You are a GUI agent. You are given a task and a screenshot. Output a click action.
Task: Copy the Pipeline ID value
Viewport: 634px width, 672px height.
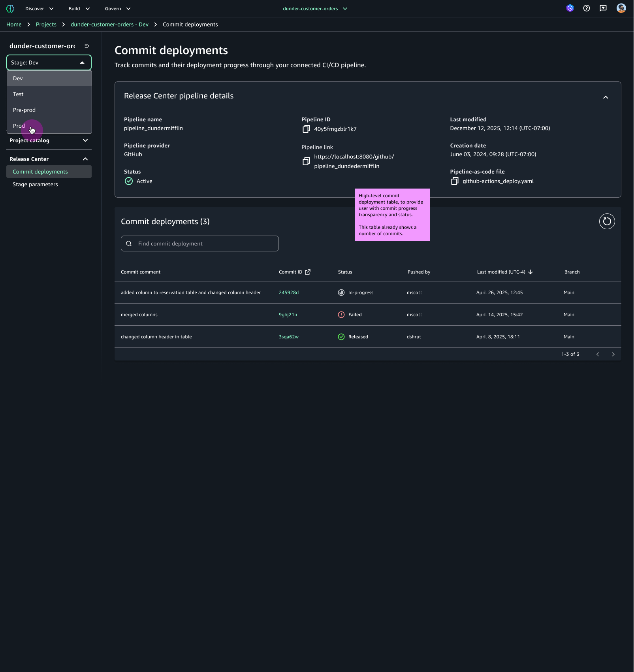pos(306,129)
